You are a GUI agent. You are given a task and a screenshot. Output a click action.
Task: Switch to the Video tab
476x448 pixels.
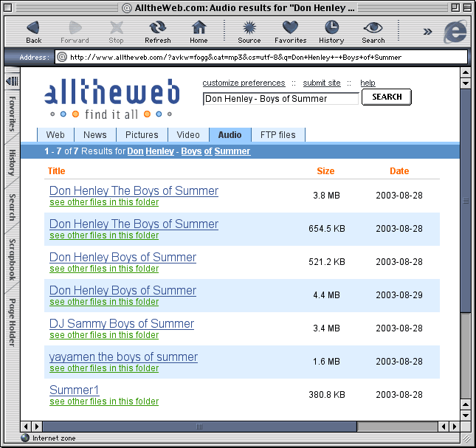click(x=188, y=135)
